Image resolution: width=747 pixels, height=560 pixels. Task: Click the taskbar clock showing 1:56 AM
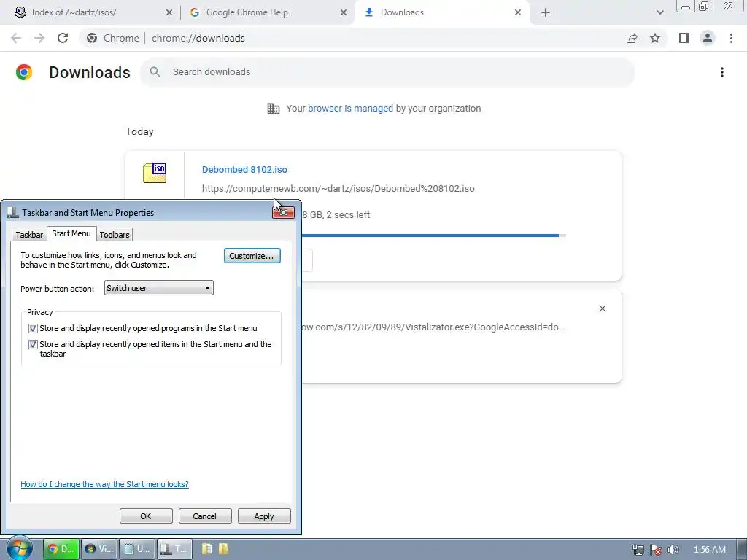709,550
